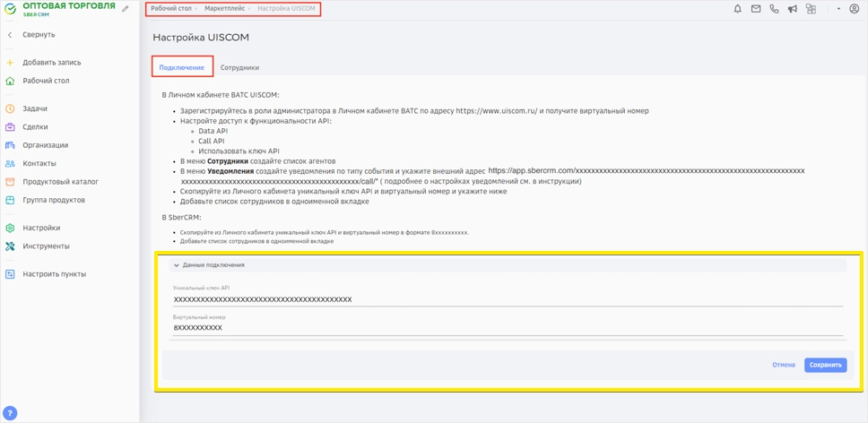
Task: Click the Сохранить button
Action: (x=825, y=365)
